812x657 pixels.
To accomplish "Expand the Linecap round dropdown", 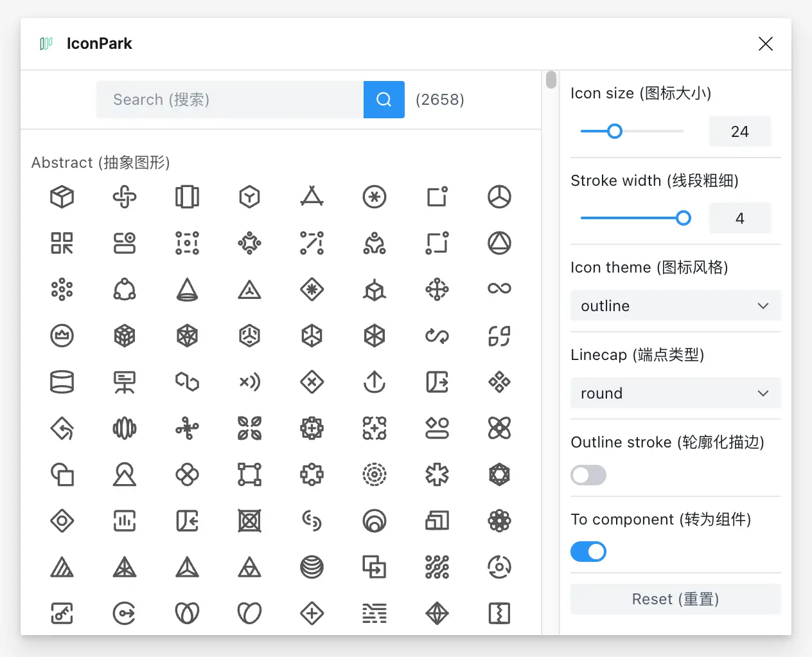I will (x=675, y=393).
